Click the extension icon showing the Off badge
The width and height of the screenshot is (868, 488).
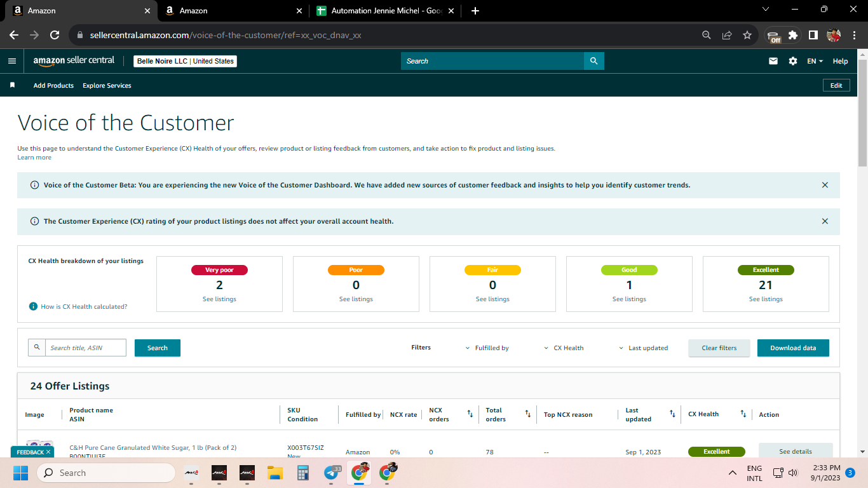click(x=773, y=36)
